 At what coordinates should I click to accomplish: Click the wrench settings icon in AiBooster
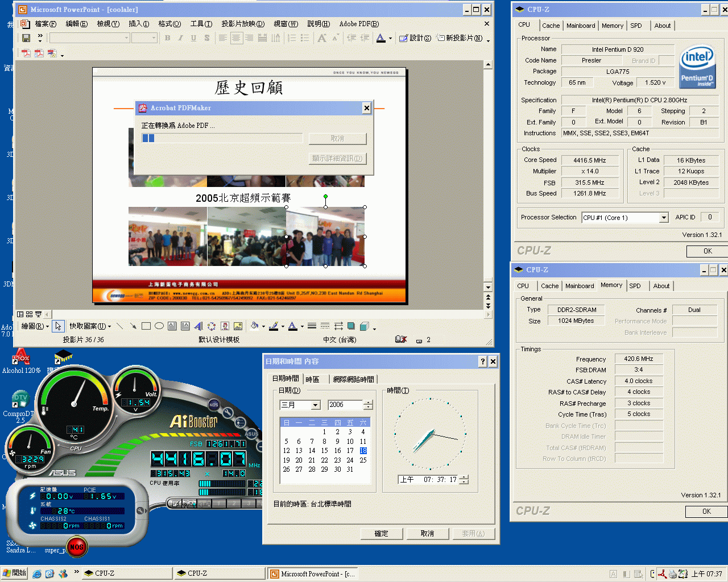click(228, 413)
